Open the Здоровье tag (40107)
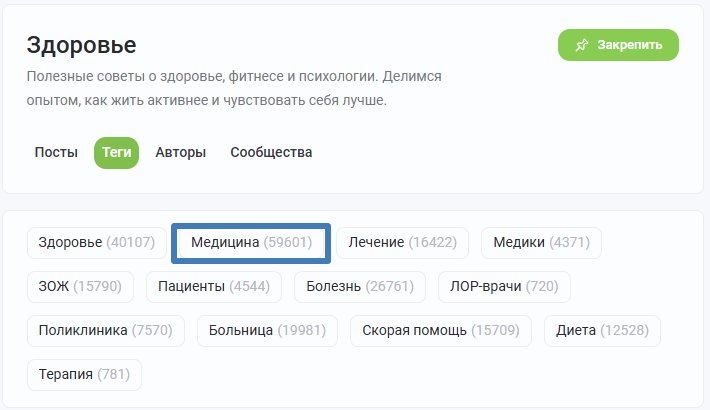 97,243
